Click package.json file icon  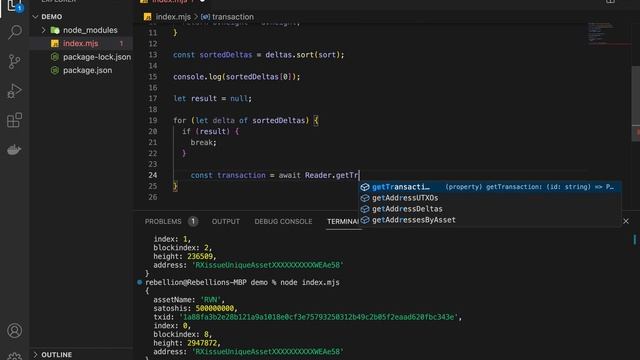click(x=55, y=70)
